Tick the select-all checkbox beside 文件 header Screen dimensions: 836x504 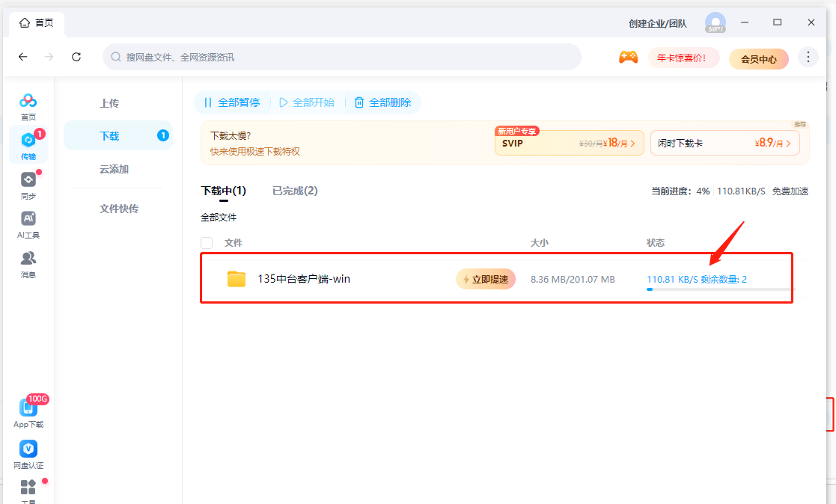pyautogui.click(x=207, y=243)
